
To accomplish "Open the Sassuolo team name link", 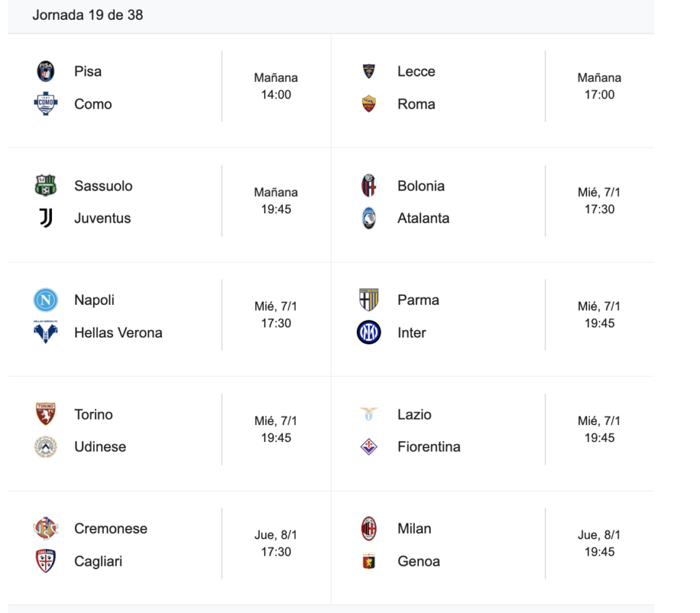I will [103, 186].
